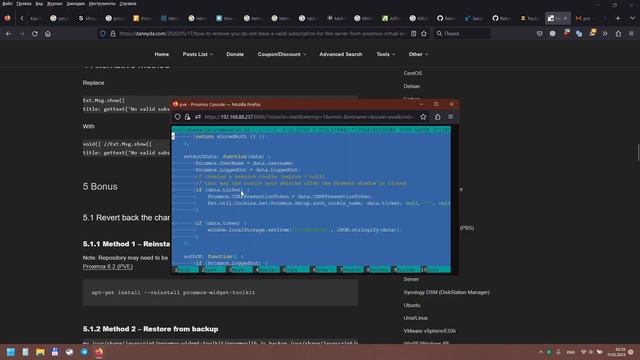Click '5.1.2 Method 2 – Restore from backup' heading

click(150, 329)
